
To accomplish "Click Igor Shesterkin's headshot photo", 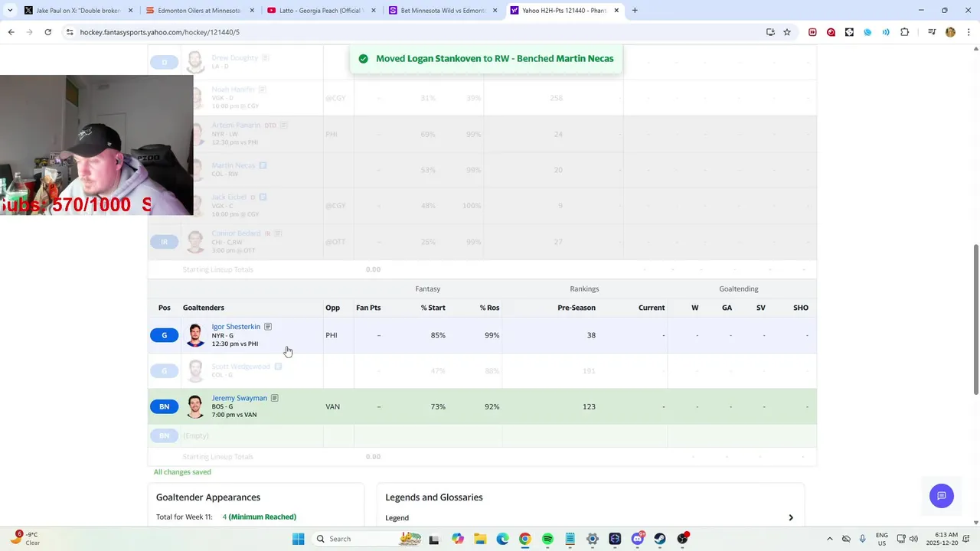I will pyautogui.click(x=196, y=335).
